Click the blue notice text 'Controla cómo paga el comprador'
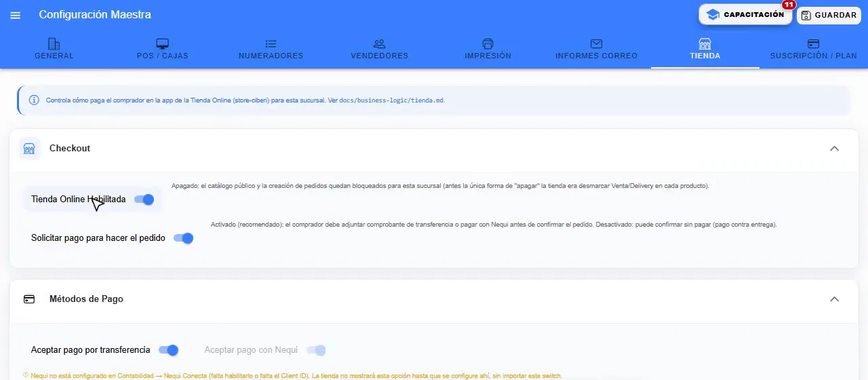Screen dimensions: 868x380 click(245, 100)
